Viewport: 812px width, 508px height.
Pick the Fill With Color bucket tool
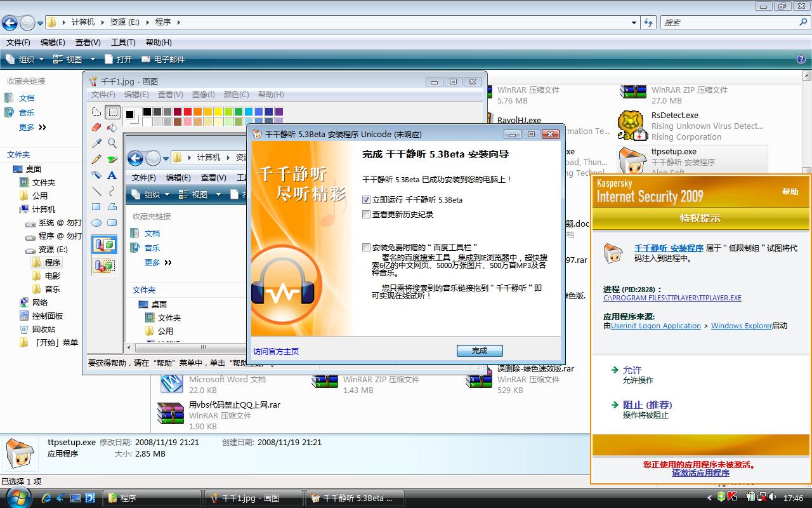coord(112,128)
